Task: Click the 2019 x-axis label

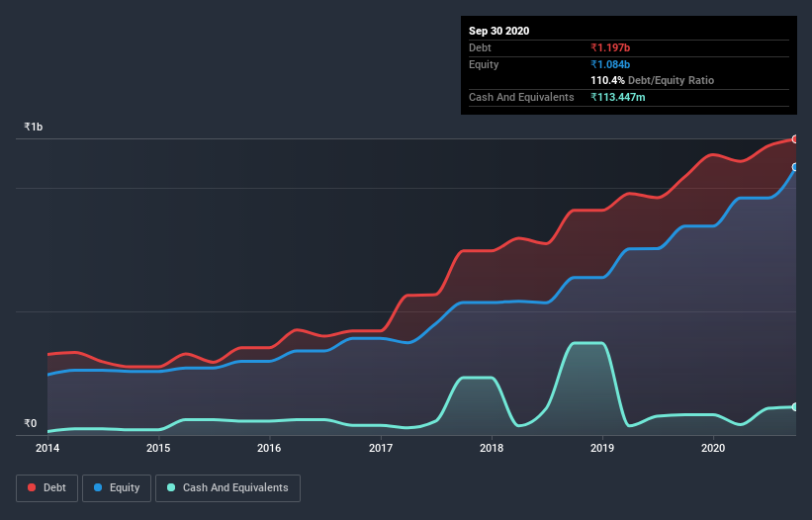Action: pyautogui.click(x=602, y=448)
